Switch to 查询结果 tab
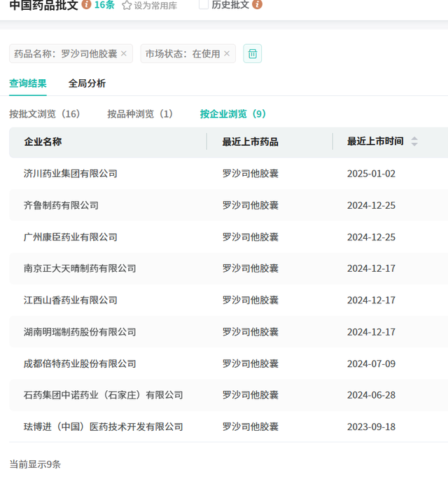The image size is (448, 477). (28, 83)
